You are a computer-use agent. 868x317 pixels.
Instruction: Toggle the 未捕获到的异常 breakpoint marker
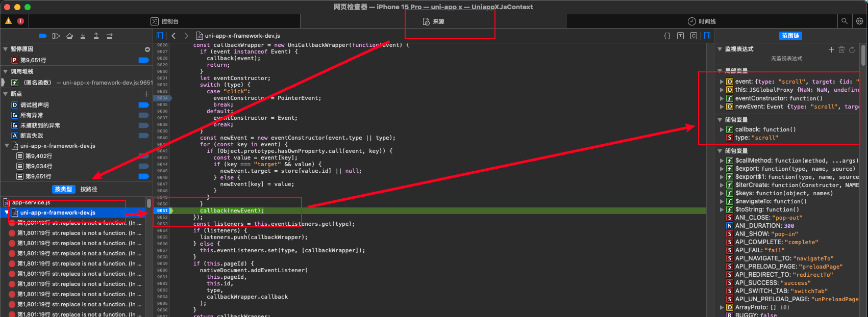[143, 125]
